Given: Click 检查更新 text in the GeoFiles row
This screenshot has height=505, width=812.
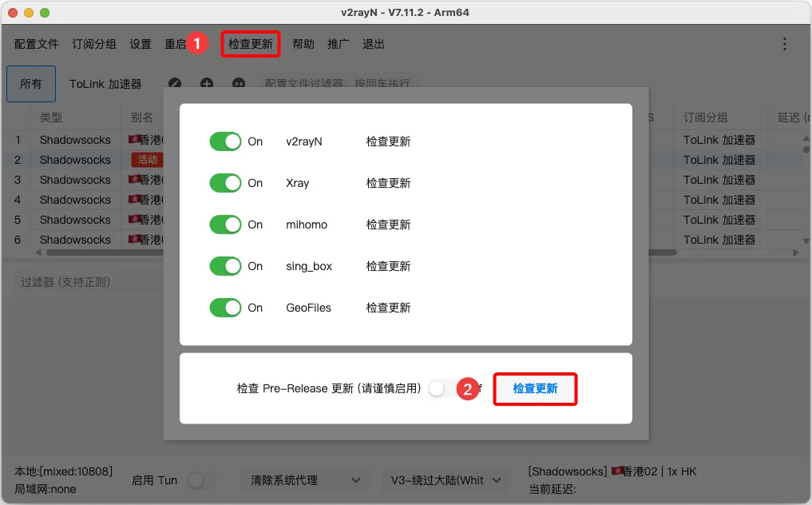Looking at the screenshot, I should (388, 308).
